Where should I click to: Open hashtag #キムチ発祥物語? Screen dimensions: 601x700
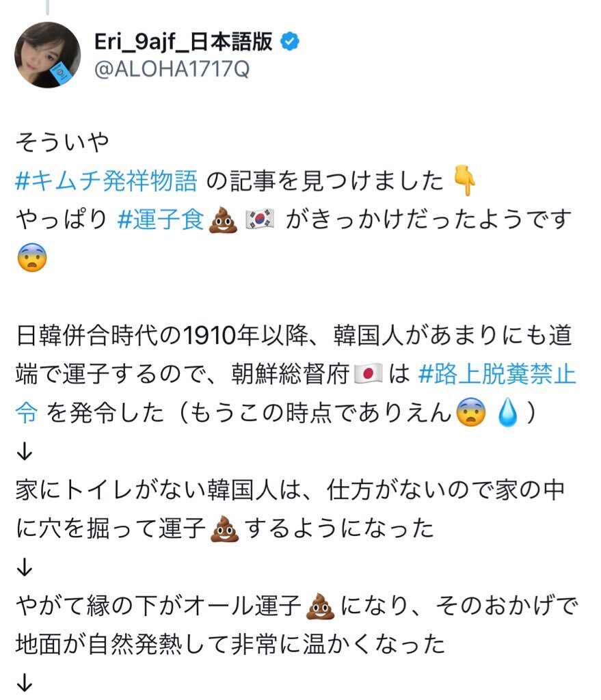[x=106, y=180]
